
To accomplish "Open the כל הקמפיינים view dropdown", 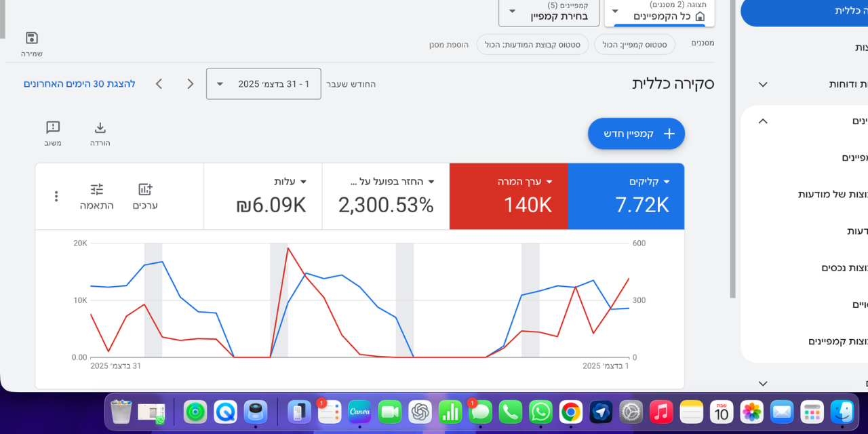I will click(659, 12).
